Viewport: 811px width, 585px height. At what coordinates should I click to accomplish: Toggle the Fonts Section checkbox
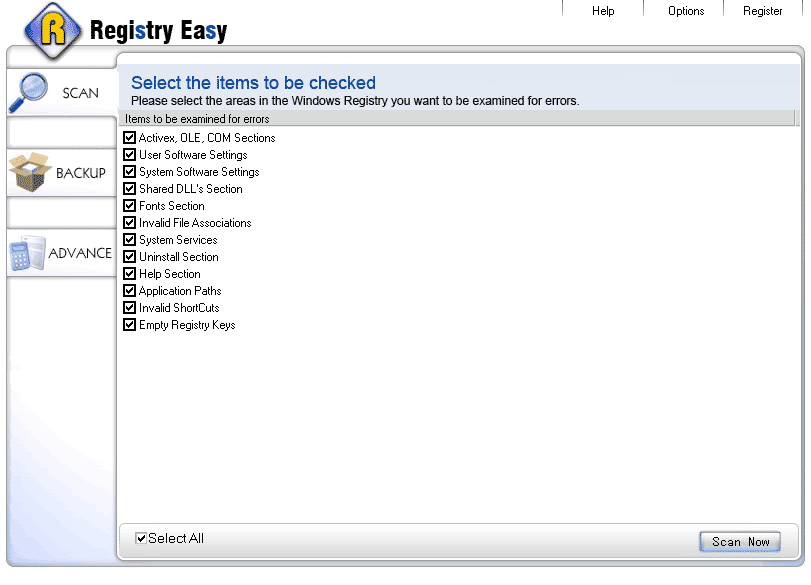pos(129,206)
